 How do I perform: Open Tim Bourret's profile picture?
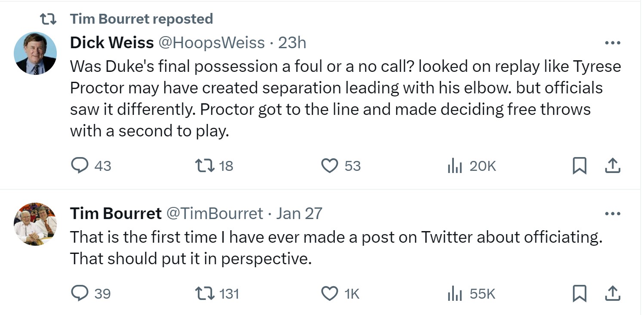[35, 224]
